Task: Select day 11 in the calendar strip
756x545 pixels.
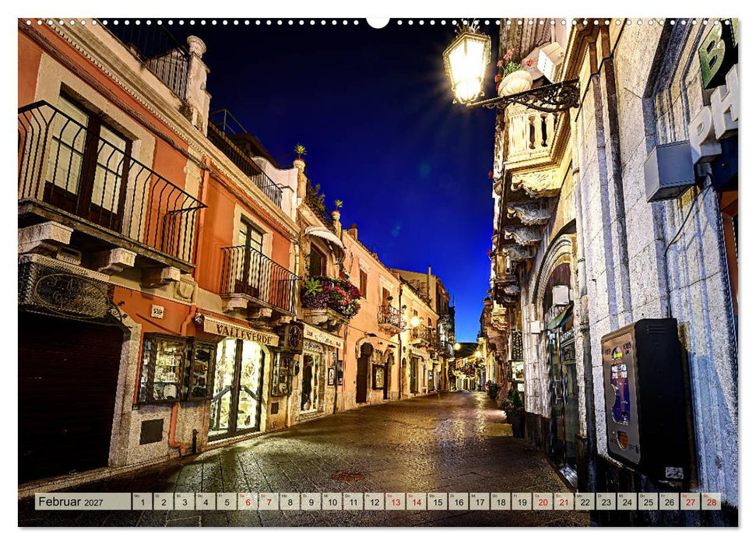Action: click(353, 501)
